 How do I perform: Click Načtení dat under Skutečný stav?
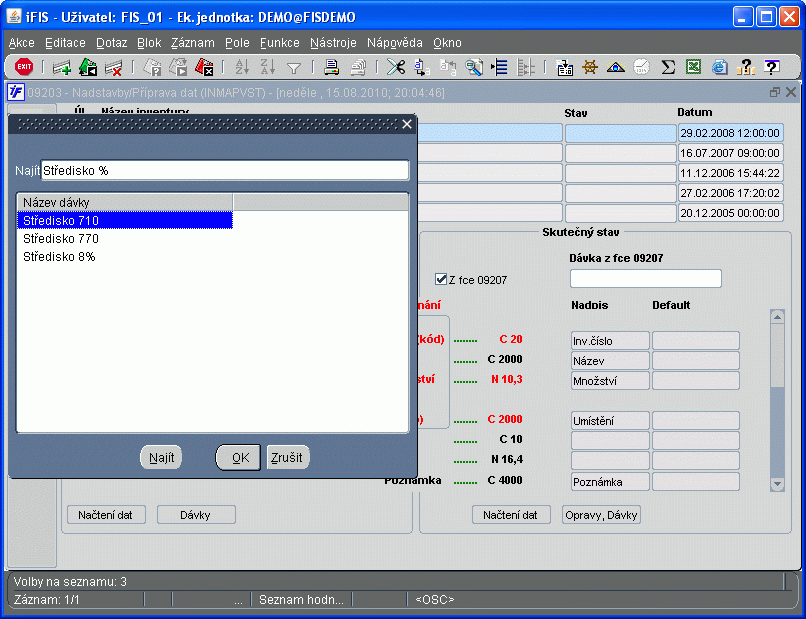tap(511, 515)
